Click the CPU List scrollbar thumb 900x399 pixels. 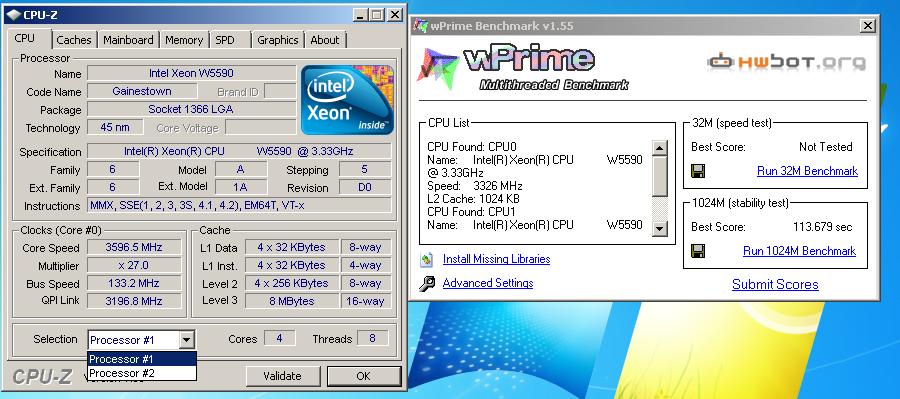660,176
